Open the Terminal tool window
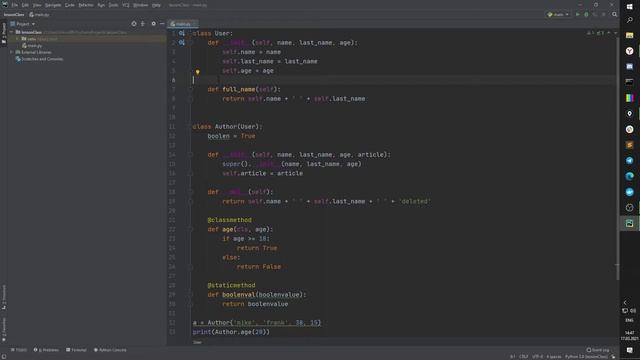Viewport: 640px width, 360px height. point(76,350)
